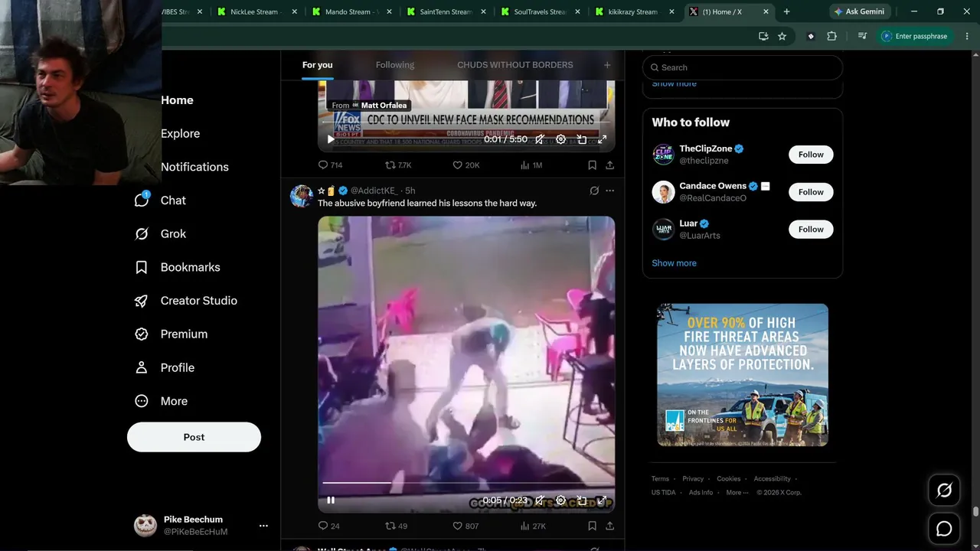Unmute the Fox News video

point(540,139)
